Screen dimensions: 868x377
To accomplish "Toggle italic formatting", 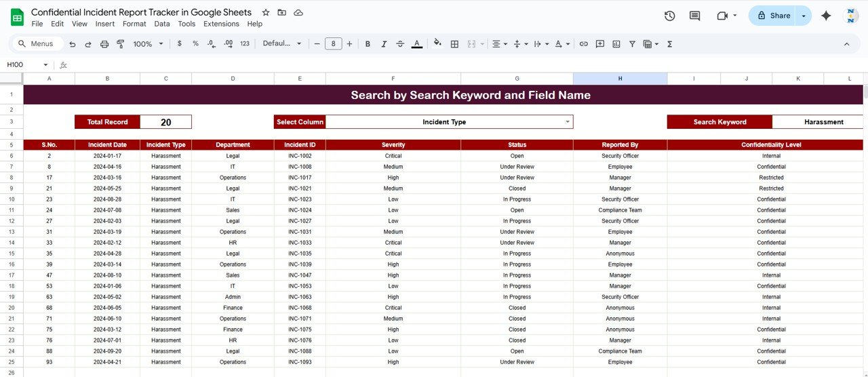I will [384, 44].
